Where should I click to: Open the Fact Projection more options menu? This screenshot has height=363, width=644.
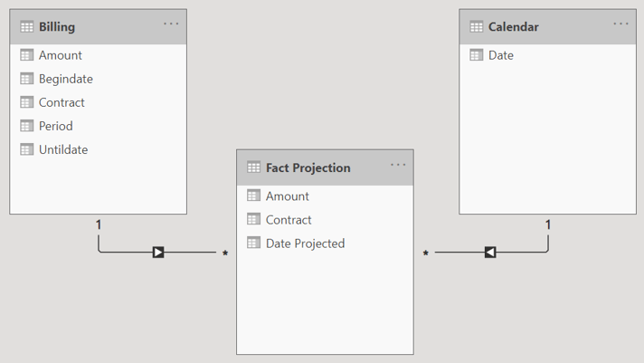pos(398,165)
